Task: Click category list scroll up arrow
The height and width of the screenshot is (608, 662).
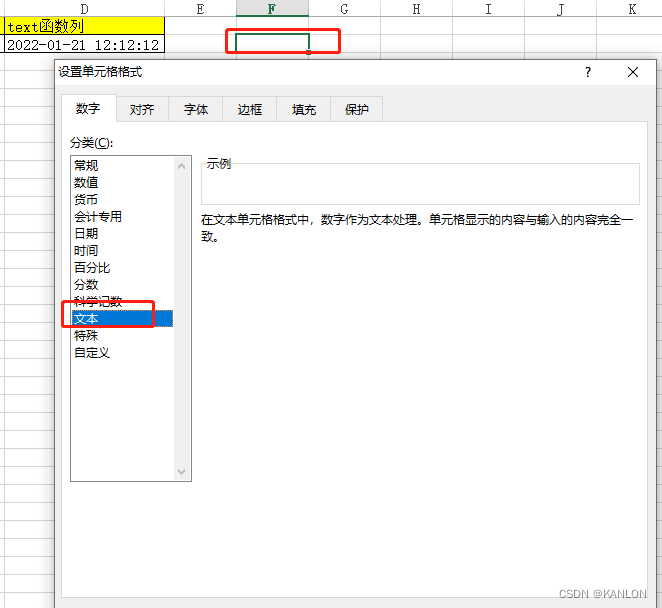Action: [x=182, y=166]
